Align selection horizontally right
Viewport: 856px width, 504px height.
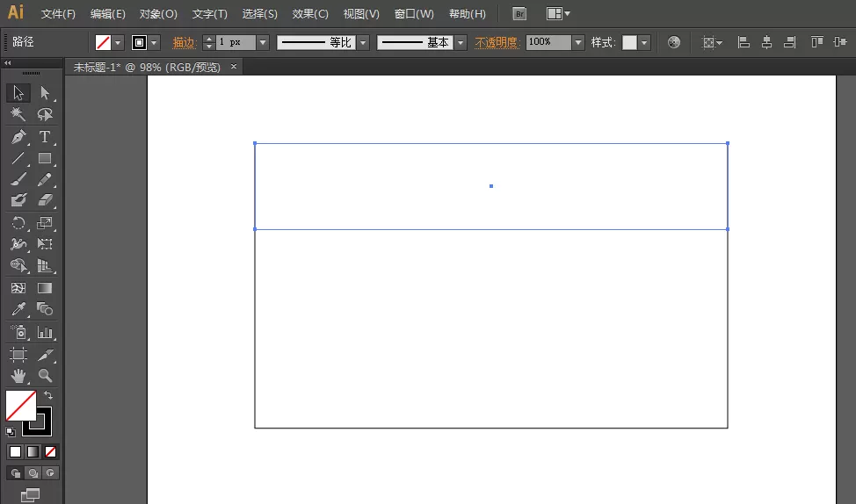point(789,42)
